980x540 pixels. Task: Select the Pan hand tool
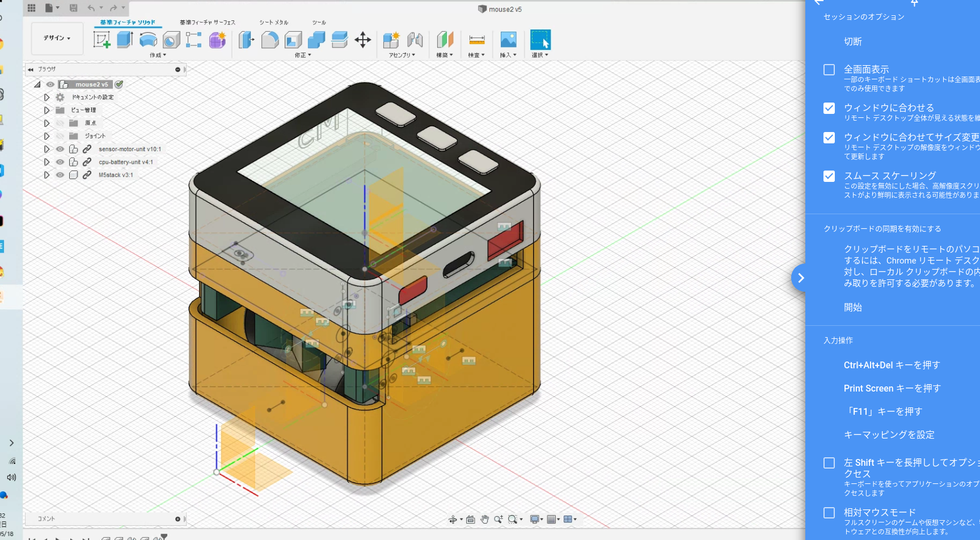(484, 519)
